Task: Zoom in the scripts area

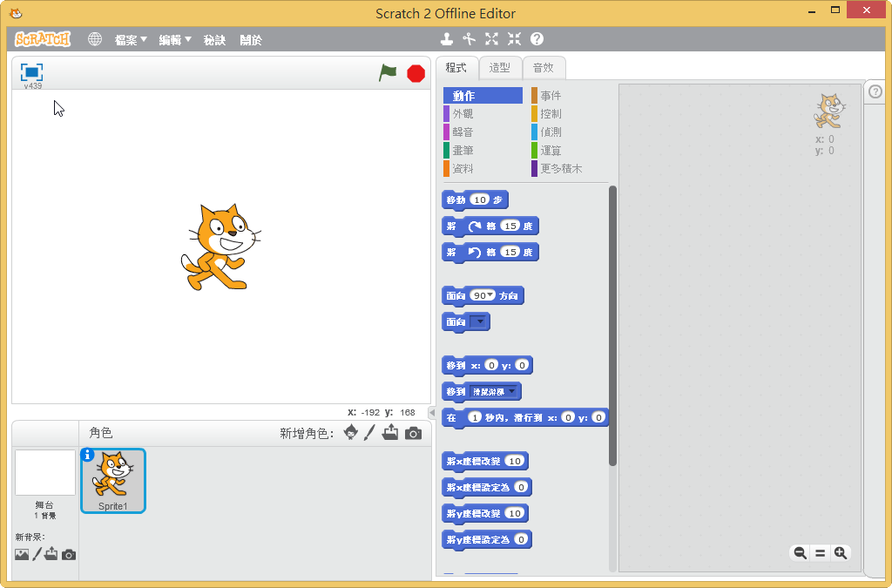Action: pyautogui.click(x=841, y=553)
